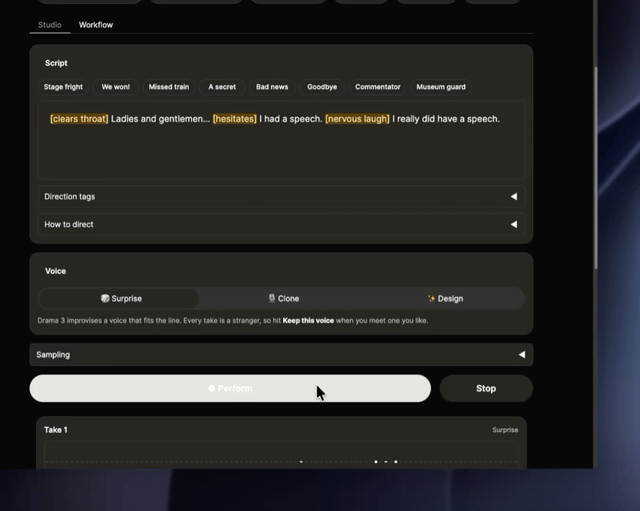Select the A secret script preset
The height and width of the screenshot is (511, 640).
point(222,87)
